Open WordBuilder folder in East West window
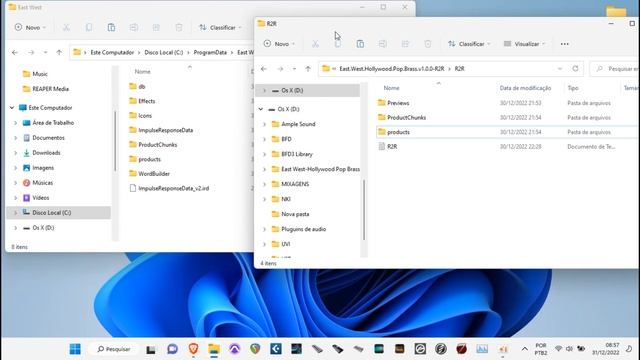This screenshot has width=640, height=360. 154,173
